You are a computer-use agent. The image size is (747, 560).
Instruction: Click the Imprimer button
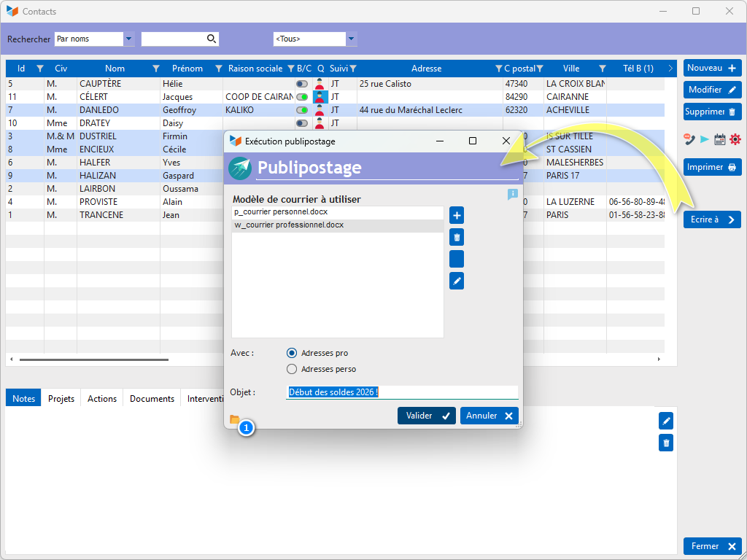pos(712,167)
